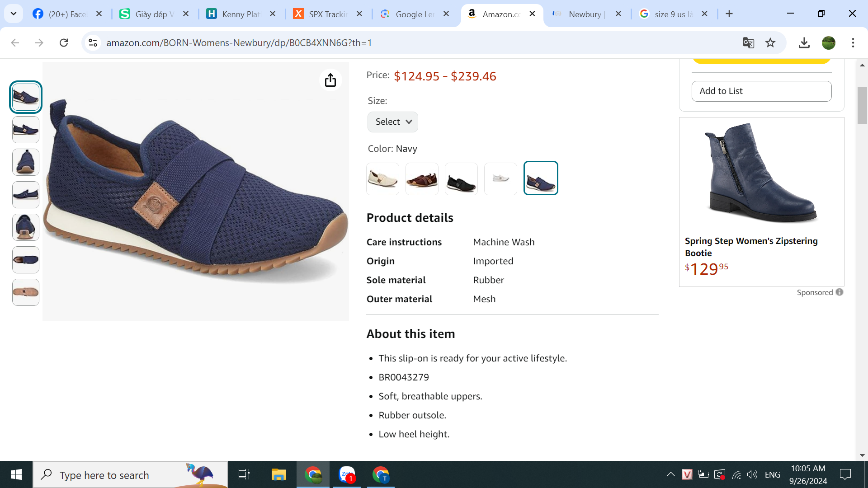Click the Add to List button
Screen dimensions: 868x488
pyautogui.click(x=761, y=91)
